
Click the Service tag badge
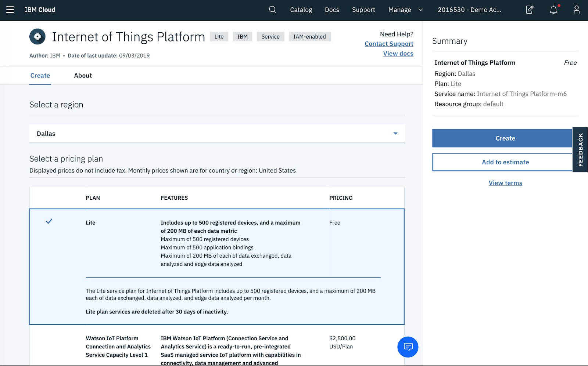(x=270, y=37)
